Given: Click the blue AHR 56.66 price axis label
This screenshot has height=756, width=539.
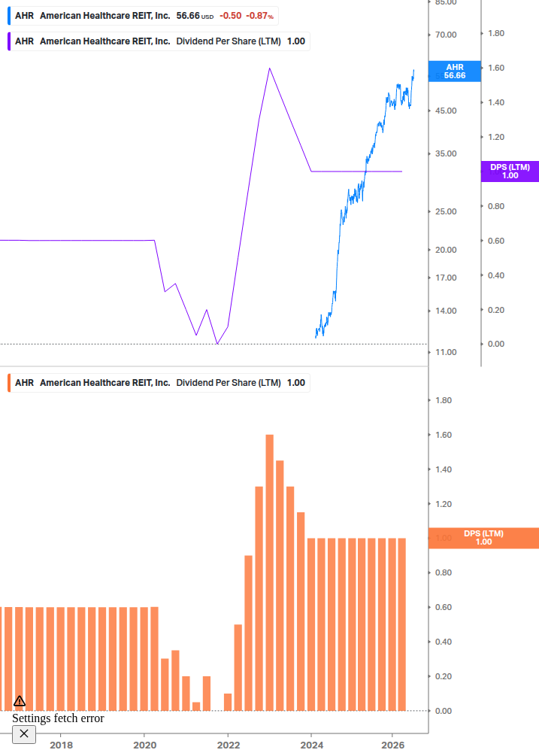Looking at the screenshot, I should (455, 71).
